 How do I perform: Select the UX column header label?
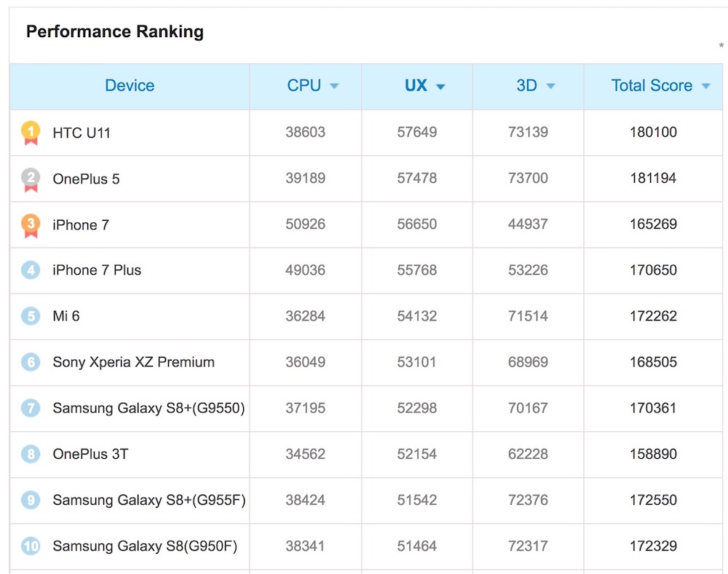tap(416, 86)
